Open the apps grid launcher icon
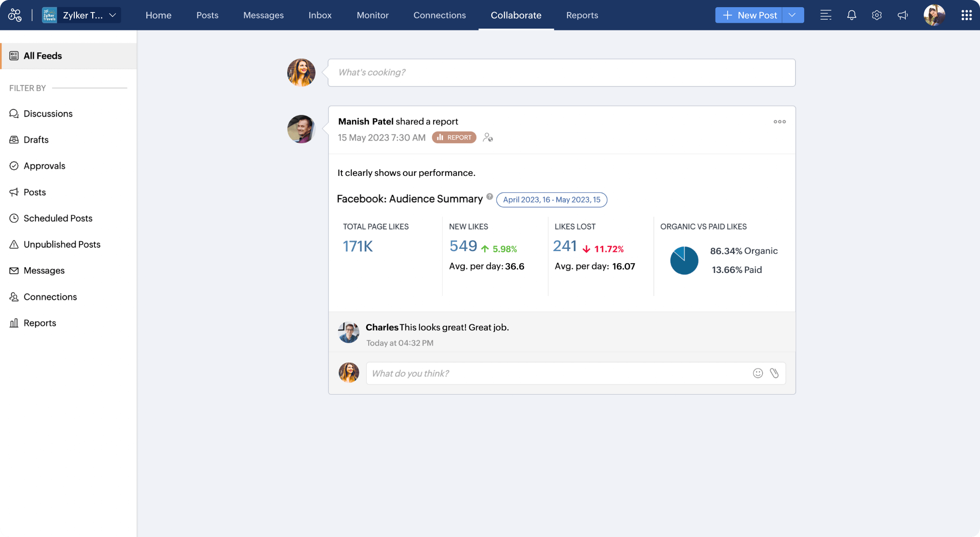This screenshot has width=980, height=537. point(966,15)
